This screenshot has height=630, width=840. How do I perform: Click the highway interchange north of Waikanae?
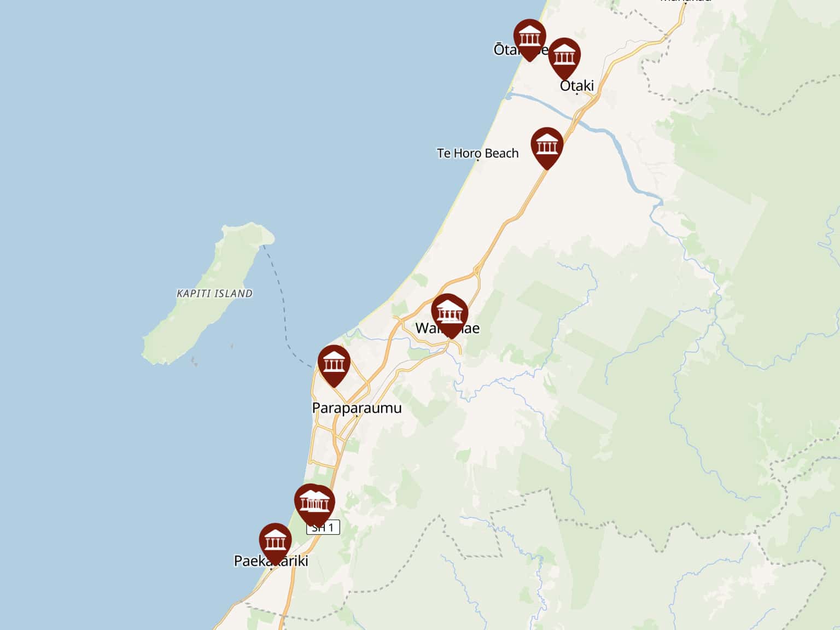tap(477, 270)
